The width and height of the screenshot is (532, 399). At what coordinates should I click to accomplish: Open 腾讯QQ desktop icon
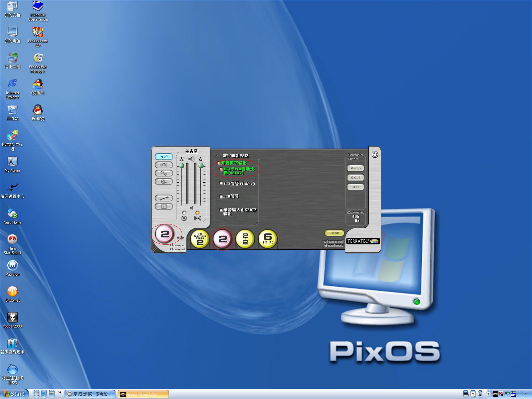coord(38,113)
